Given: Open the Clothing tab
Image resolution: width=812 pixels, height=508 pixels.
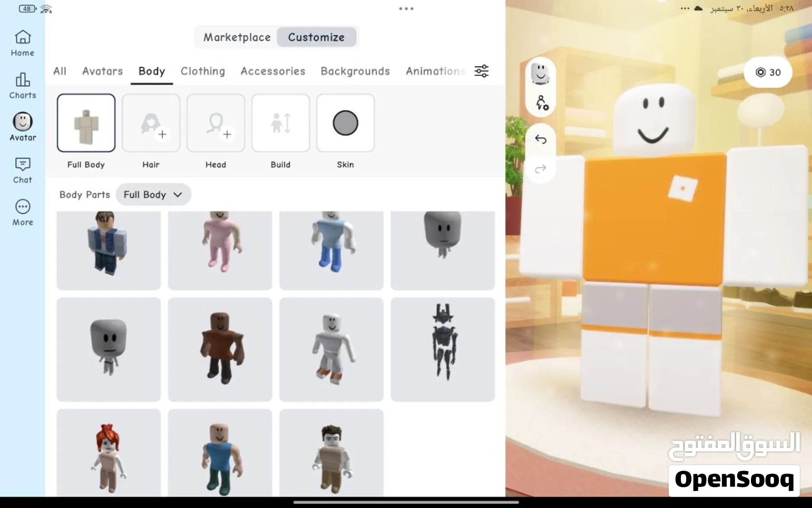Looking at the screenshot, I should click(x=203, y=71).
